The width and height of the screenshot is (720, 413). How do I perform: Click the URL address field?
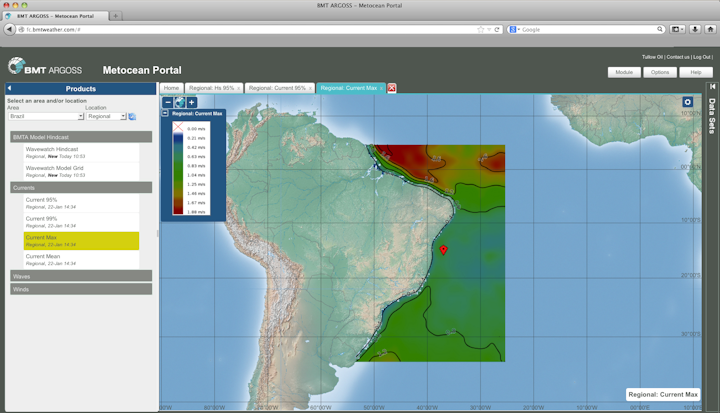point(250,29)
